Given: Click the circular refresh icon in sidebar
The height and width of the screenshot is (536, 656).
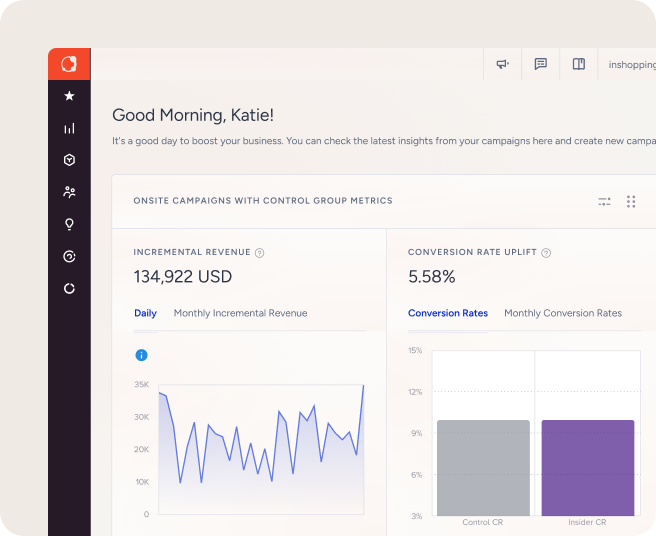Looking at the screenshot, I should click(x=69, y=288).
